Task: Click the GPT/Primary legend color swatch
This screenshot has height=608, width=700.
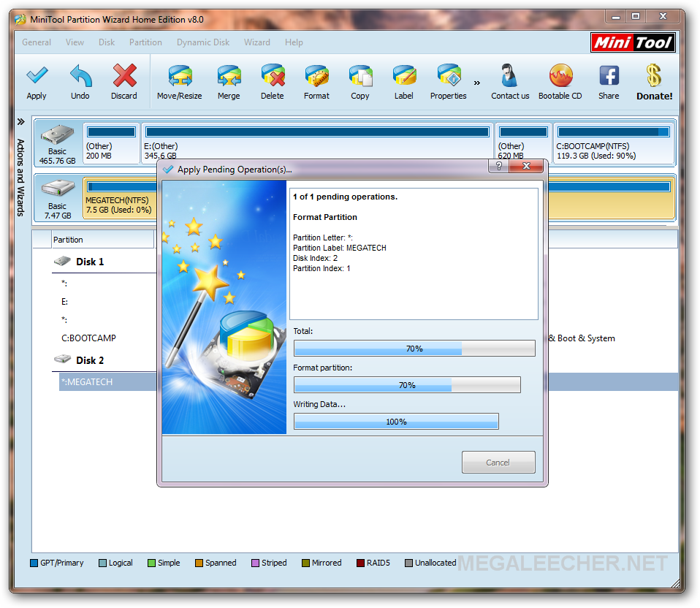Action: click(34, 563)
